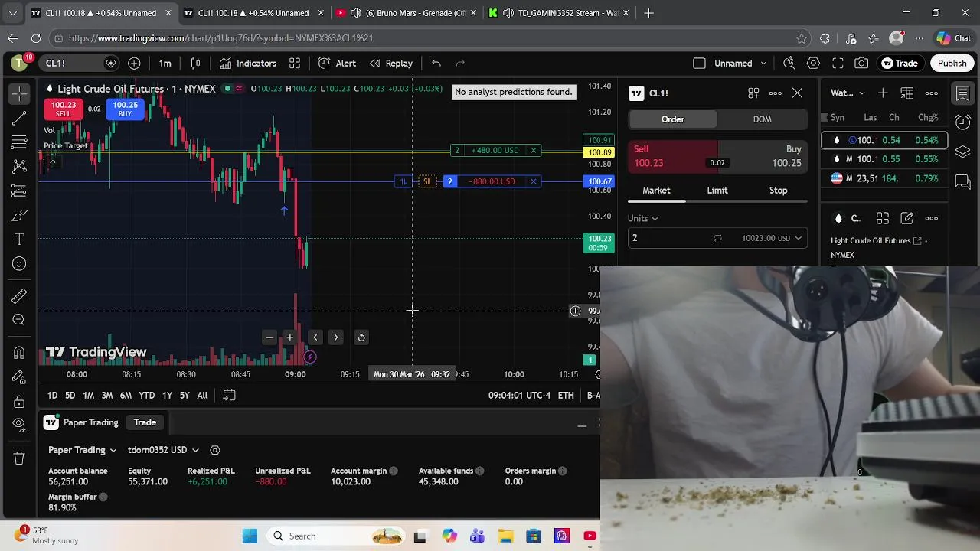980x551 pixels.
Task: Open the emoji/icons tool
Action: [x=19, y=264]
